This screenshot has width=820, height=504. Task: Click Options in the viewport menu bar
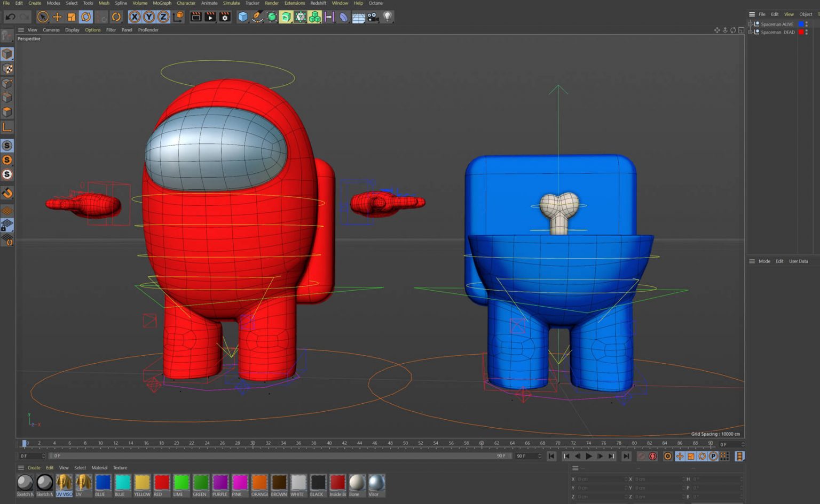(x=92, y=30)
